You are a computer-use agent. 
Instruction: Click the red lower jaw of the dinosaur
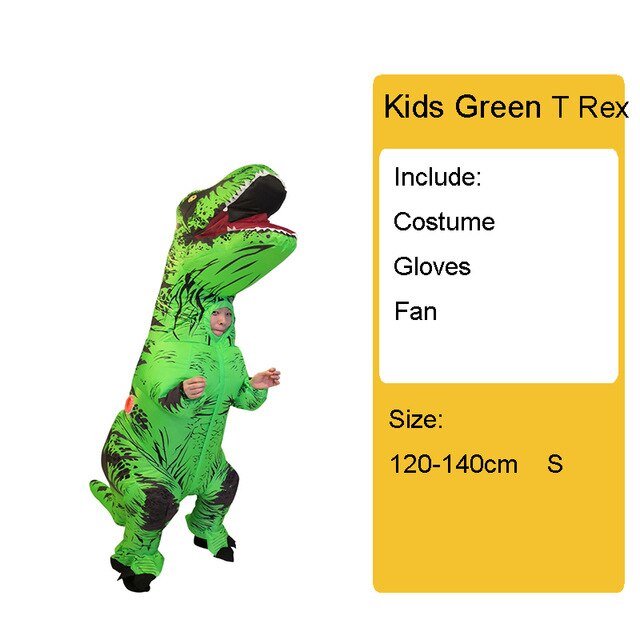click(245, 227)
